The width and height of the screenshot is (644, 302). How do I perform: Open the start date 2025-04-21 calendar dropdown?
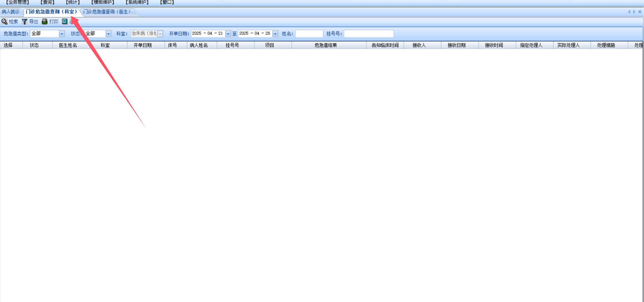(228, 34)
